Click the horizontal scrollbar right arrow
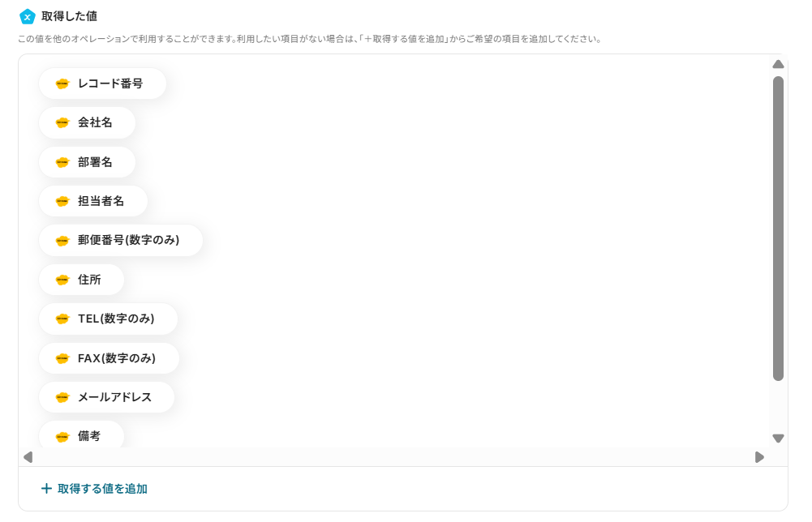 click(x=759, y=457)
